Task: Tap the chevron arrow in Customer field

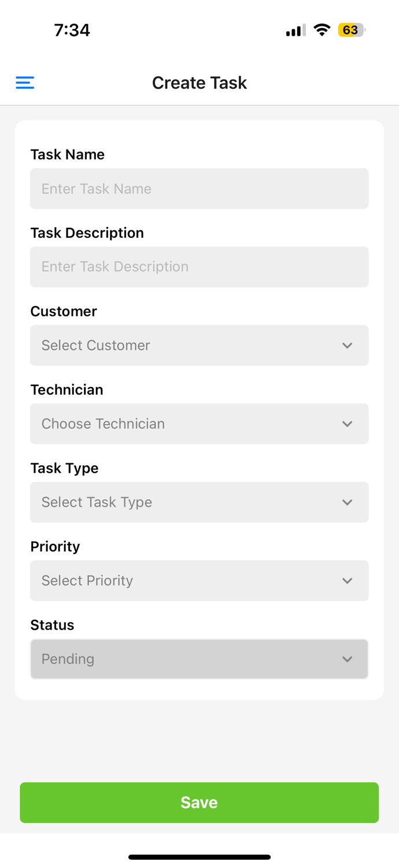Action: point(347,345)
